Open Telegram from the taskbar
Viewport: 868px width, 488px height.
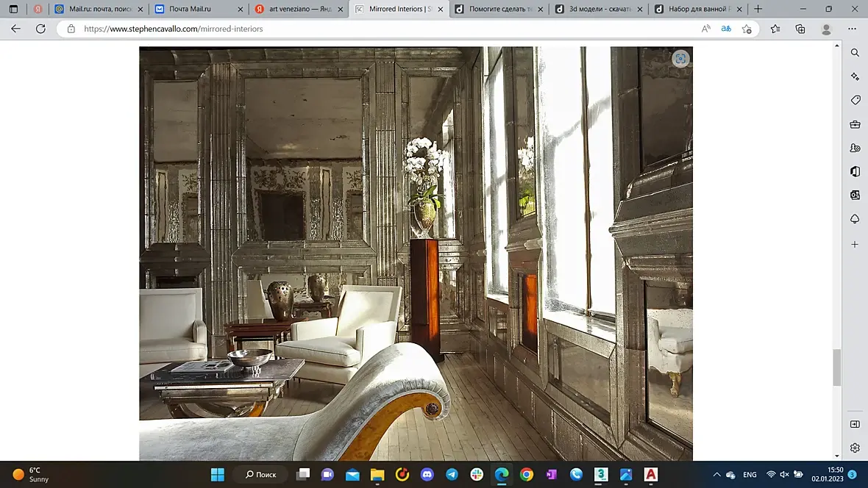[452, 474]
